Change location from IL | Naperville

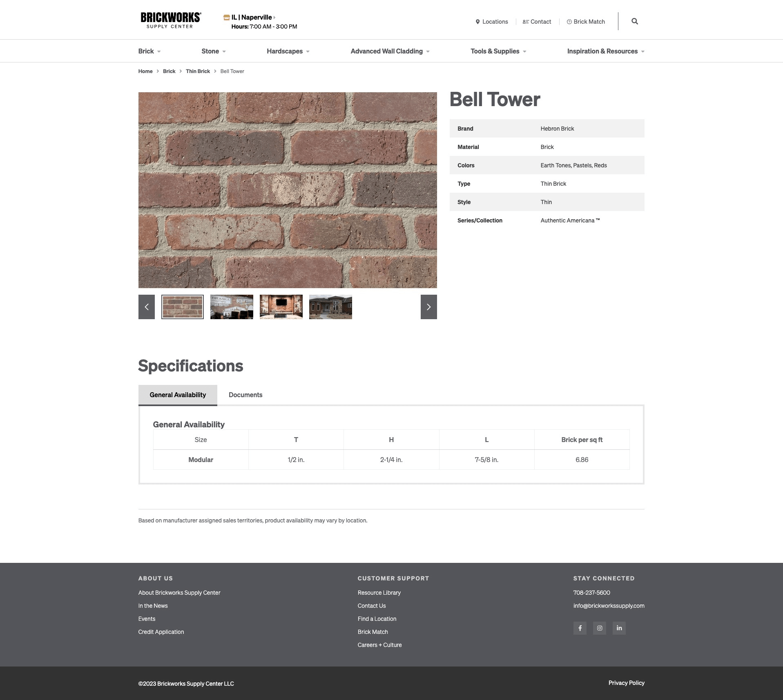pos(253,17)
